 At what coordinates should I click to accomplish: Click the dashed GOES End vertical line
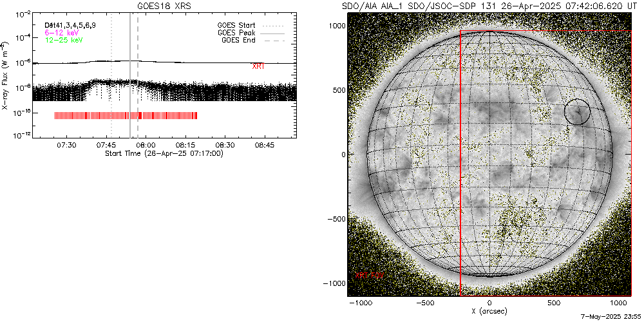click(x=138, y=76)
